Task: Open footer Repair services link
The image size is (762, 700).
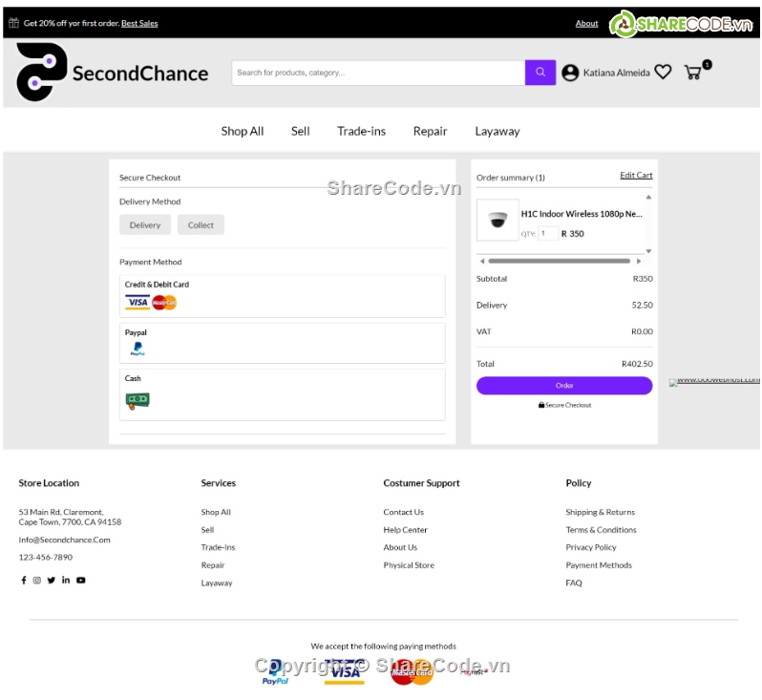Action: (x=213, y=564)
